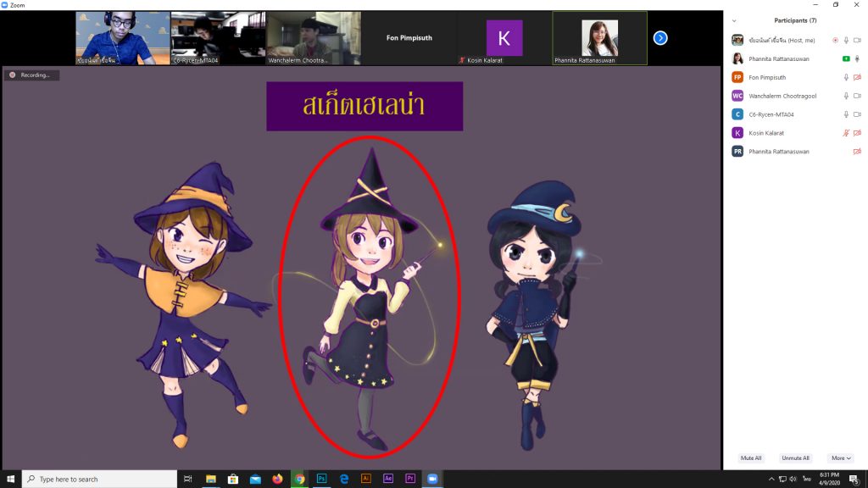Select Kosin Kalarat in the participant list
The image size is (868, 488).
766,133
